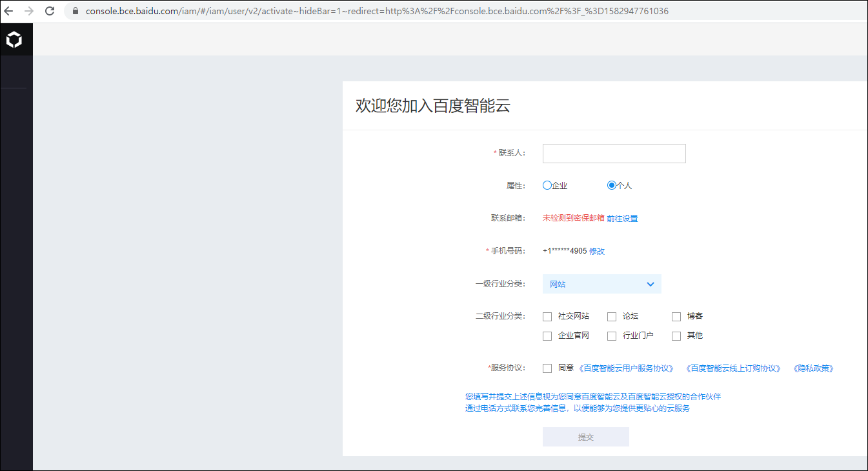This screenshot has width=868, height=471.
Task: Click the padlock icon in address bar
Action: pos(76,12)
